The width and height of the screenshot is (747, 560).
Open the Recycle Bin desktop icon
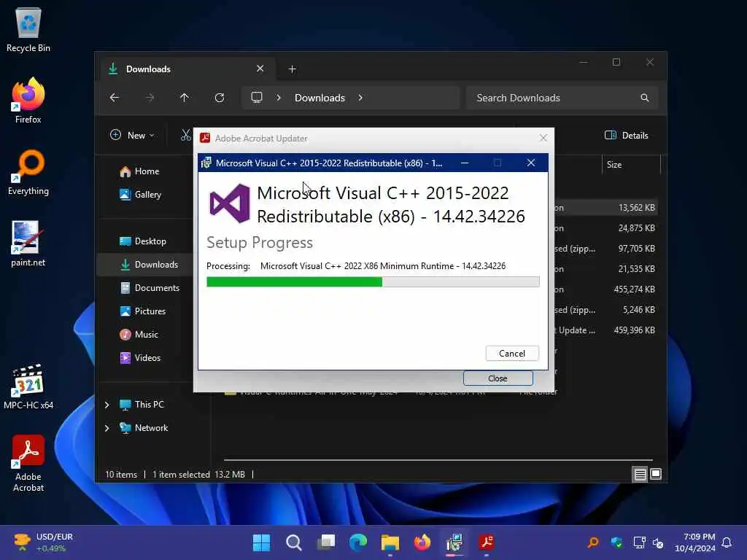(28, 29)
